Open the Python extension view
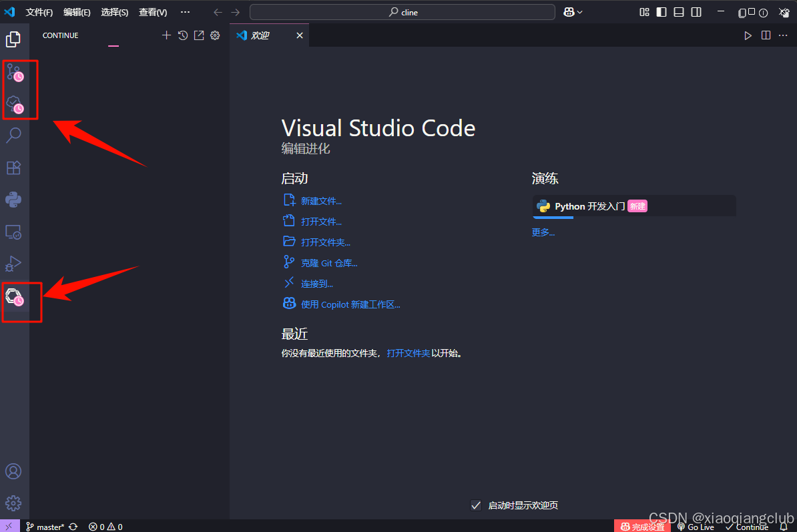The width and height of the screenshot is (797, 532). 14,200
